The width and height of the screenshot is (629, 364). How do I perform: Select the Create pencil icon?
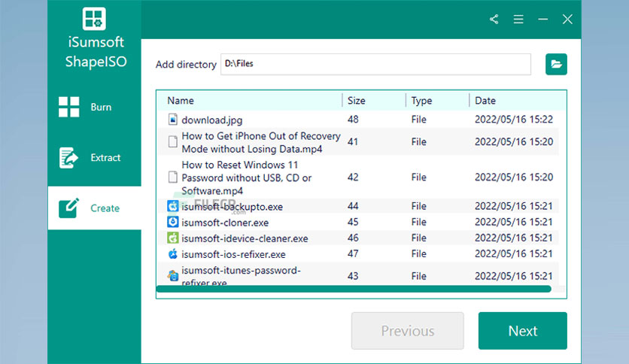(x=68, y=208)
